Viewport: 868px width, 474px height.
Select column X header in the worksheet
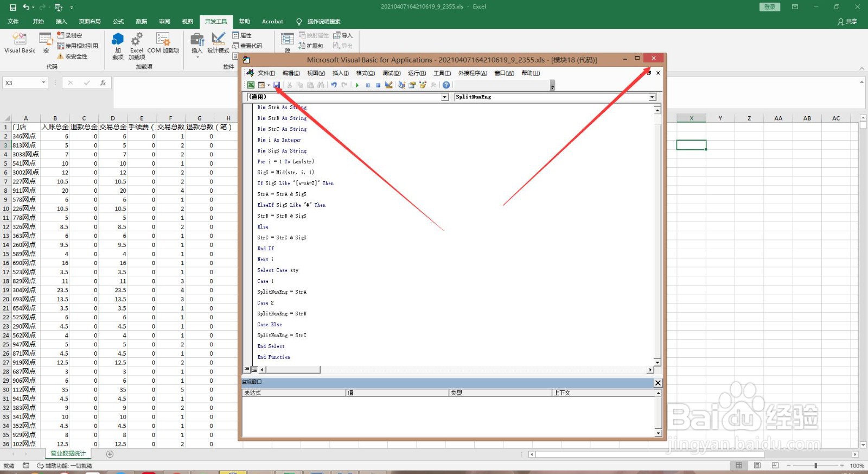pyautogui.click(x=691, y=118)
